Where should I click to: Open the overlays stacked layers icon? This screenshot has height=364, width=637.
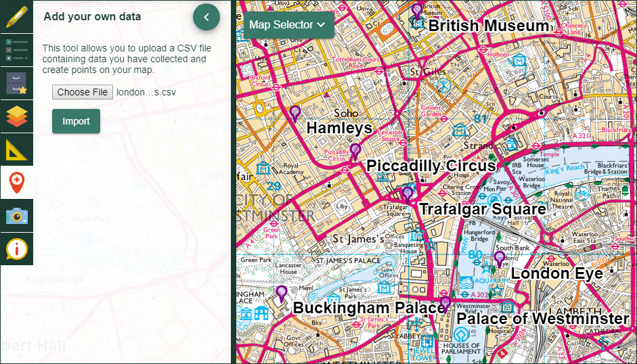click(16, 116)
